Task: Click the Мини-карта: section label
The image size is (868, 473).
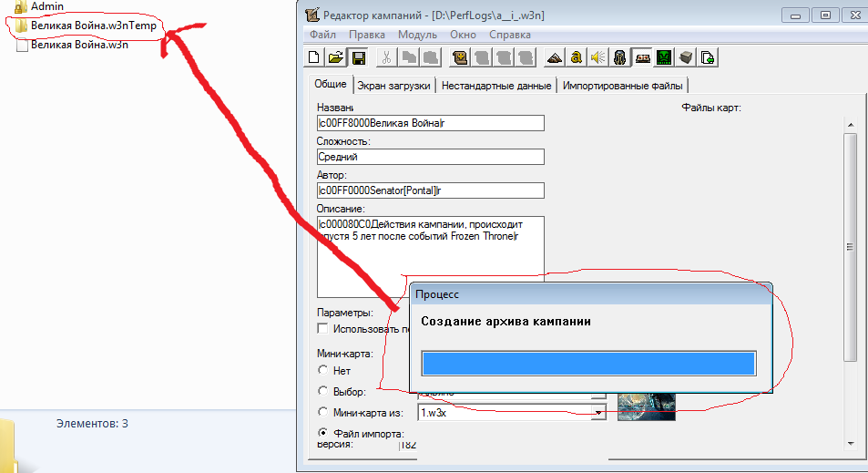Action: (x=345, y=354)
